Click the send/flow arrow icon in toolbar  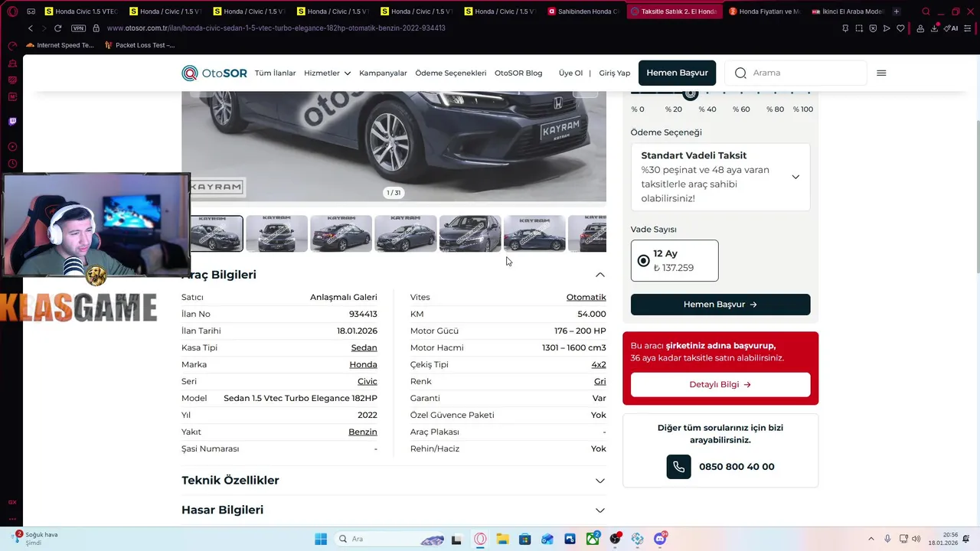click(x=887, y=28)
